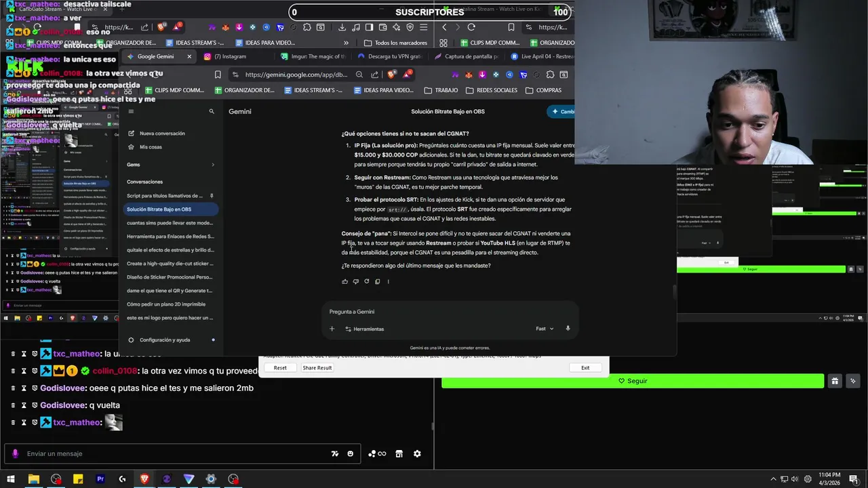Open Sticky Notes from taskbar
Viewport: 868px width, 488px height.
click(78, 479)
